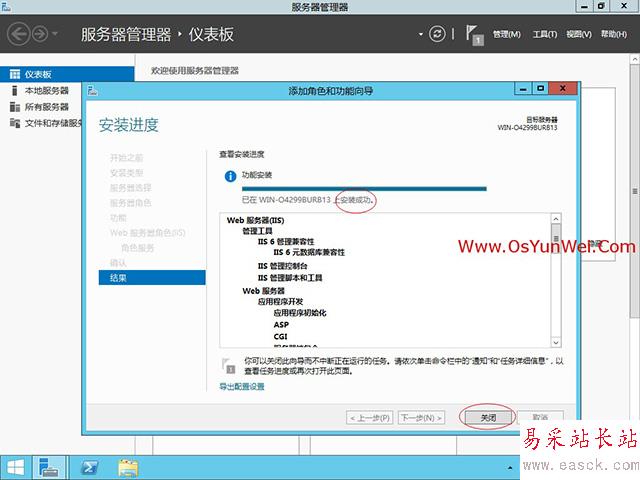
Task: Click the 应用程序初始化 entry
Action: 300,313
